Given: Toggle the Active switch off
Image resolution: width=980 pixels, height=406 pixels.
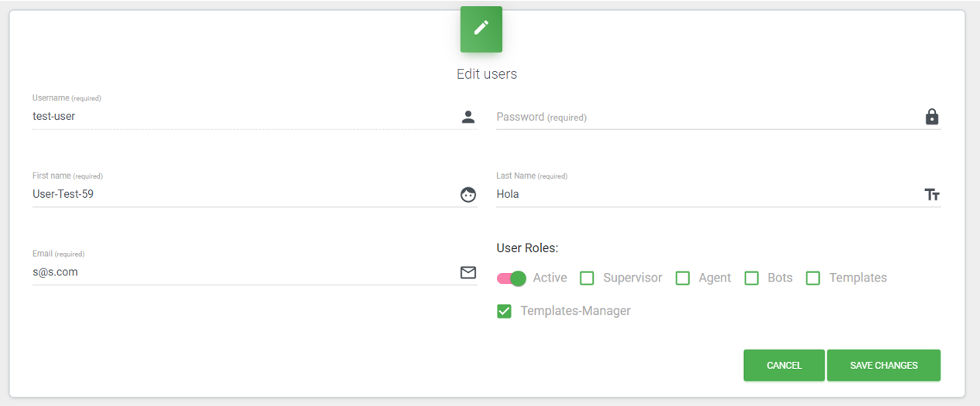Looking at the screenshot, I should [x=512, y=278].
